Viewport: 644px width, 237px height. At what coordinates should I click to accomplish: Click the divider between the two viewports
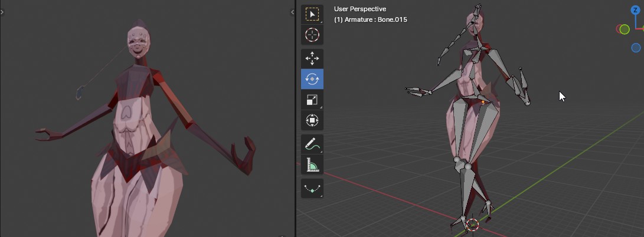click(295, 118)
